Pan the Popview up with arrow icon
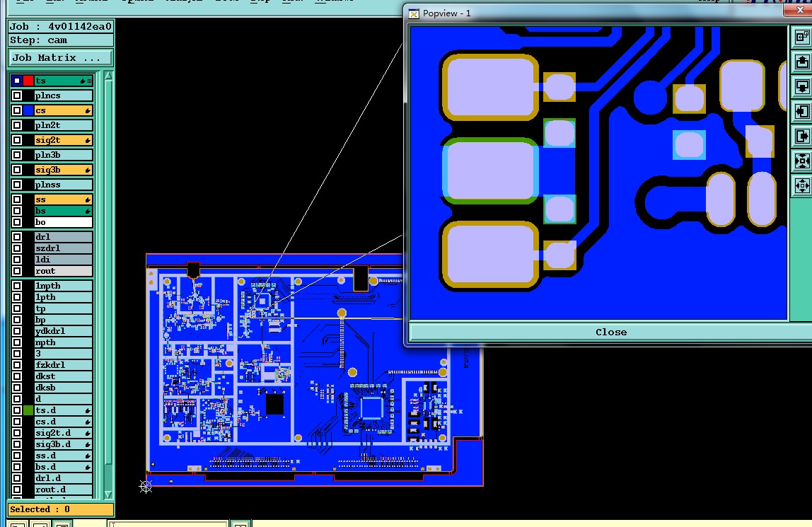This screenshot has width=812, height=527. pyautogui.click(x=801, y=62)
